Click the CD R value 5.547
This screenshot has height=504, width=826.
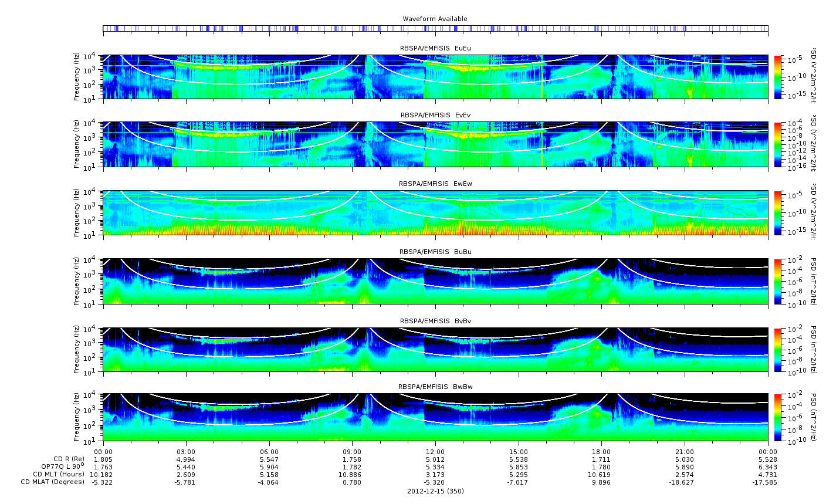coord(269,459)
